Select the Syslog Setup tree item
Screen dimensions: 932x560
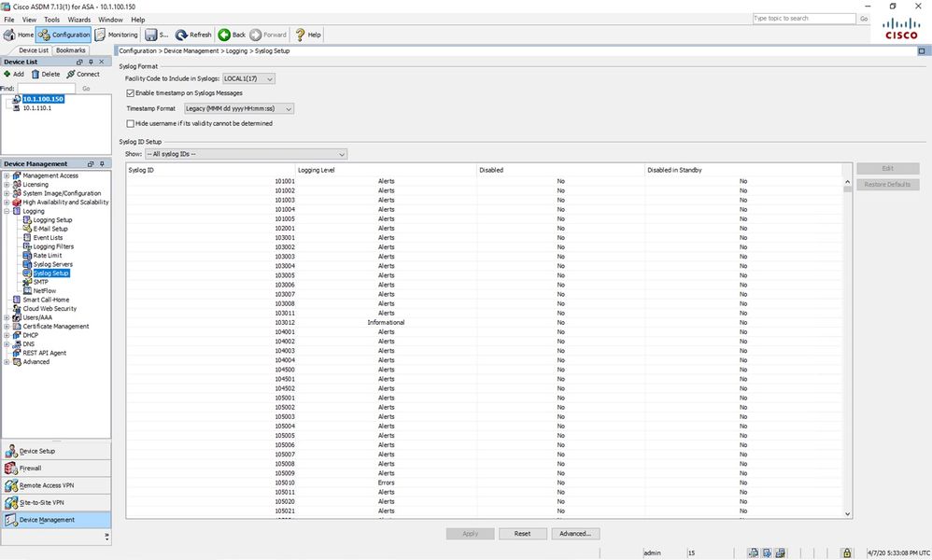pos(51,273)
